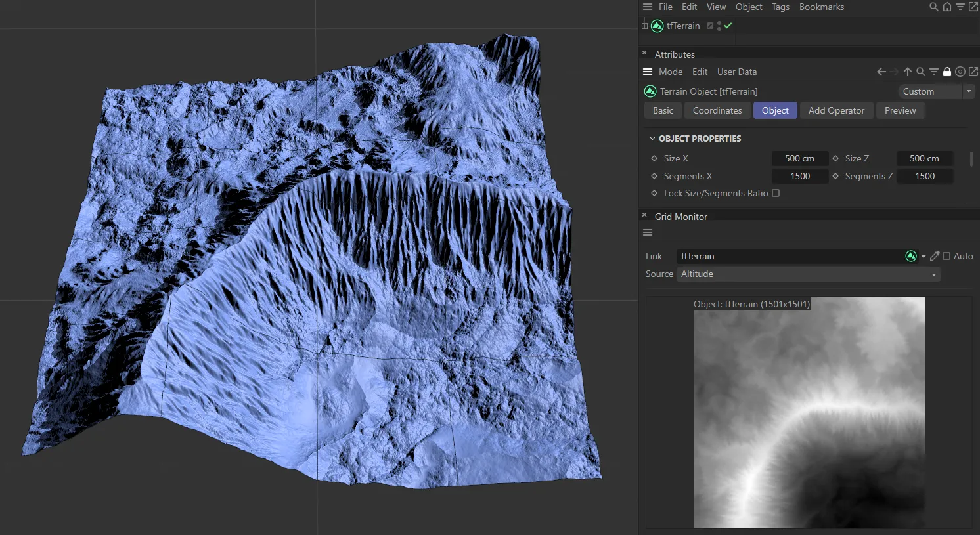Go up one level with the up arrow
980x535 pixels.
click(908, 72)
